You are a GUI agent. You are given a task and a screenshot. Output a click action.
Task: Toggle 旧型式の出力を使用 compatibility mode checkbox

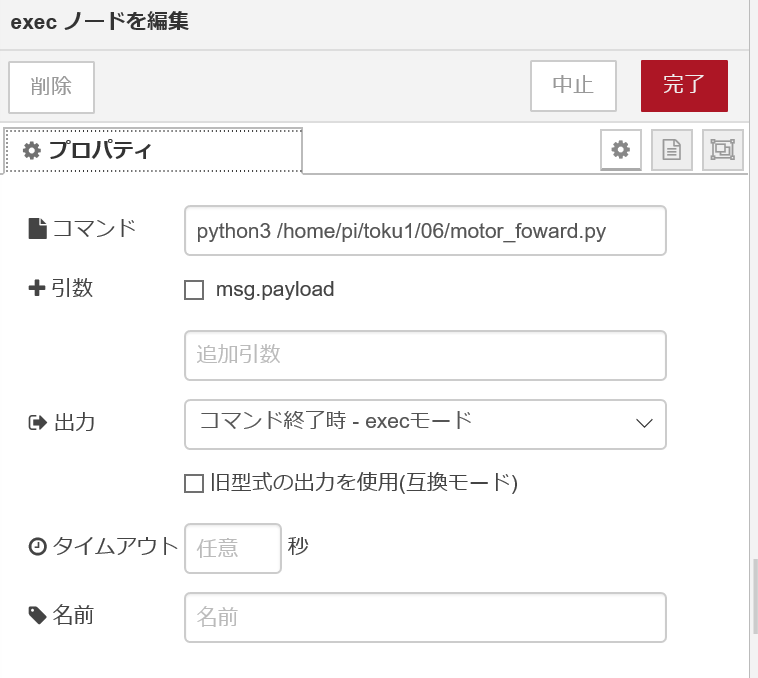194,484
